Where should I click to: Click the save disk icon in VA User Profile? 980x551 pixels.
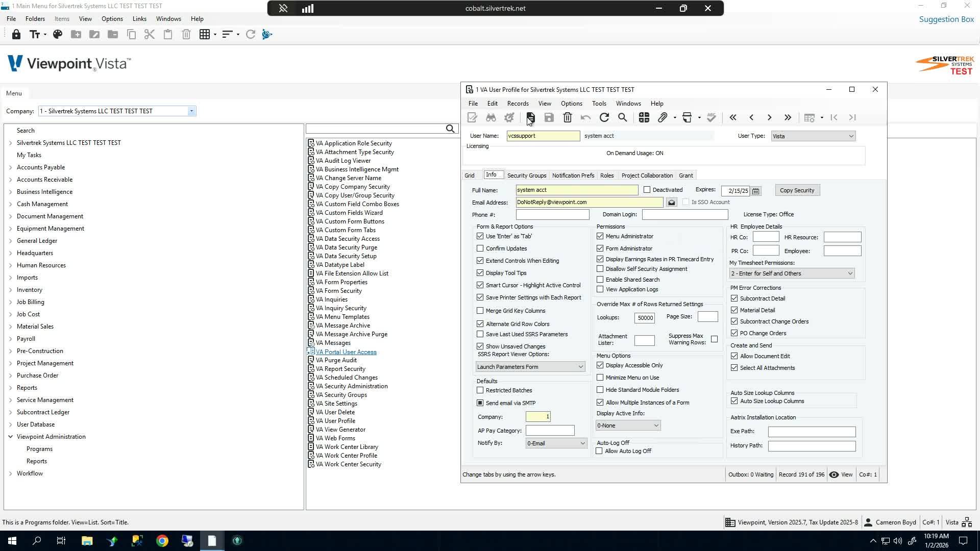click(549, 118)
